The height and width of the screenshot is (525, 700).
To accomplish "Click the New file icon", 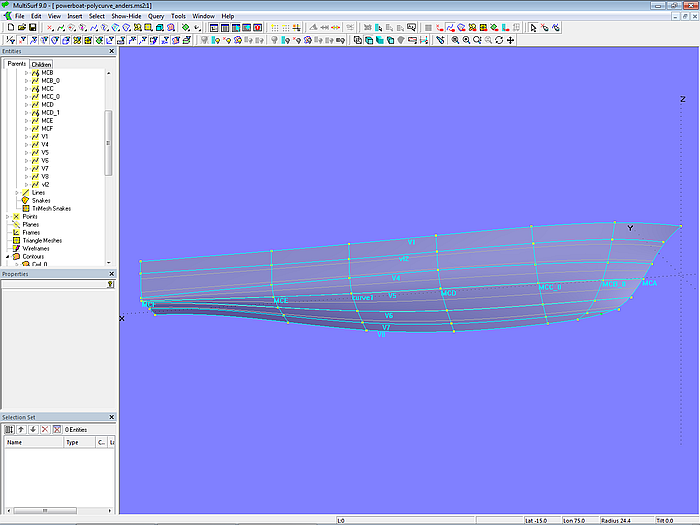I will [9, 28].
